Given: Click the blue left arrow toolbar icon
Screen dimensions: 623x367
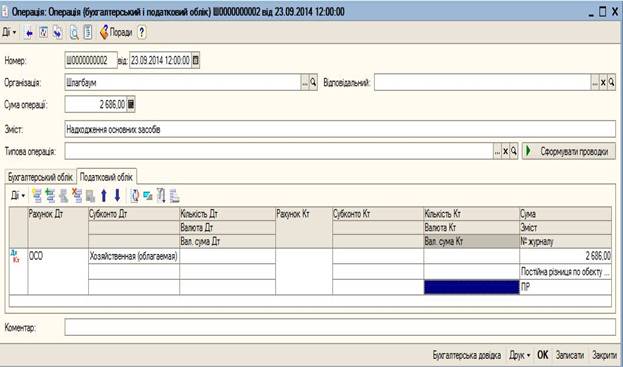Looking at the screenshot, I should (x=29, y=33).
